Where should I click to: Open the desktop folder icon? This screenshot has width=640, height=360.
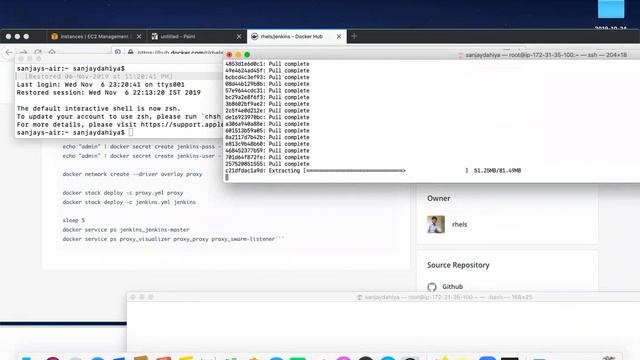(x=611, y=9)
